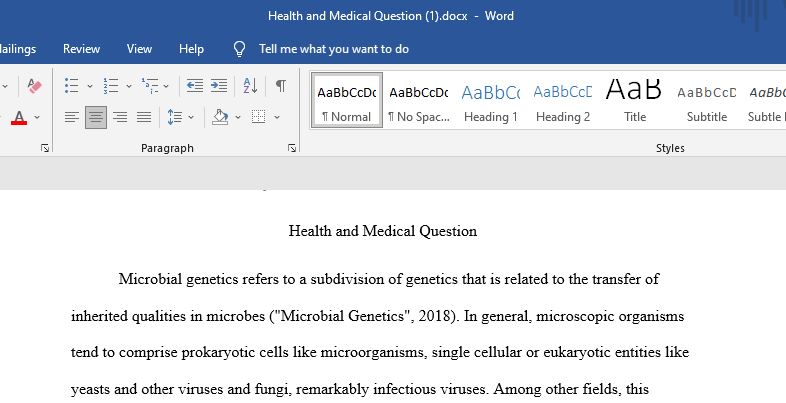Justify the paragraph text

point(144,117)
